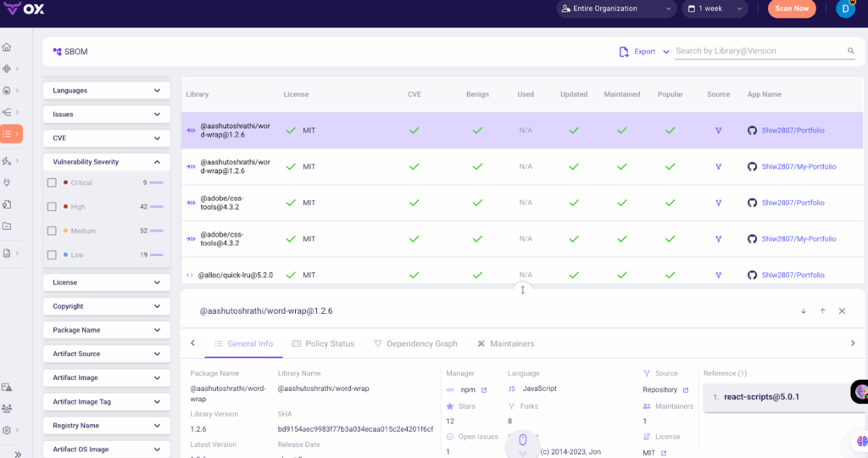Open the Shiw2807/My-Portfolio link for word-wrap
The width and height of the screenshot is (868, 458).
pos(798,167)
